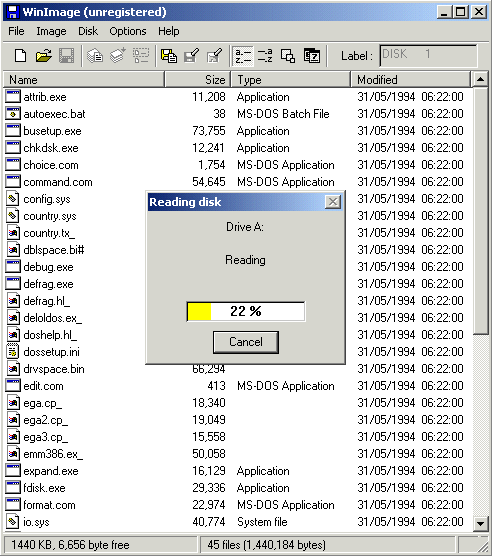Image resolution: width=492 pixels, height=556 pixels.
Task: Select the doshelp.hl_ file name
Action: (50, 335)
